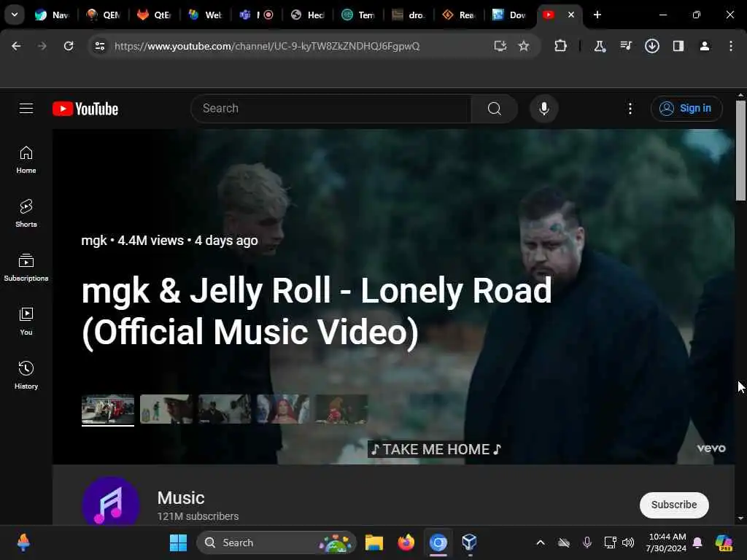Image resolution: width=747 pixels, height=560 pixels.
Task: View watch History
Action: tap(26, 376)
